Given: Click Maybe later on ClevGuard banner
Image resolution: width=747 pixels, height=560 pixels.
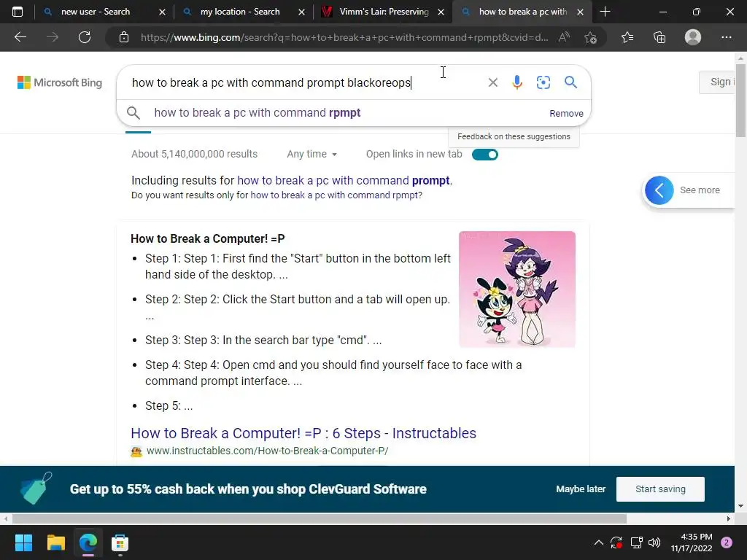Looking at the screenshot, I should [581, 489].
